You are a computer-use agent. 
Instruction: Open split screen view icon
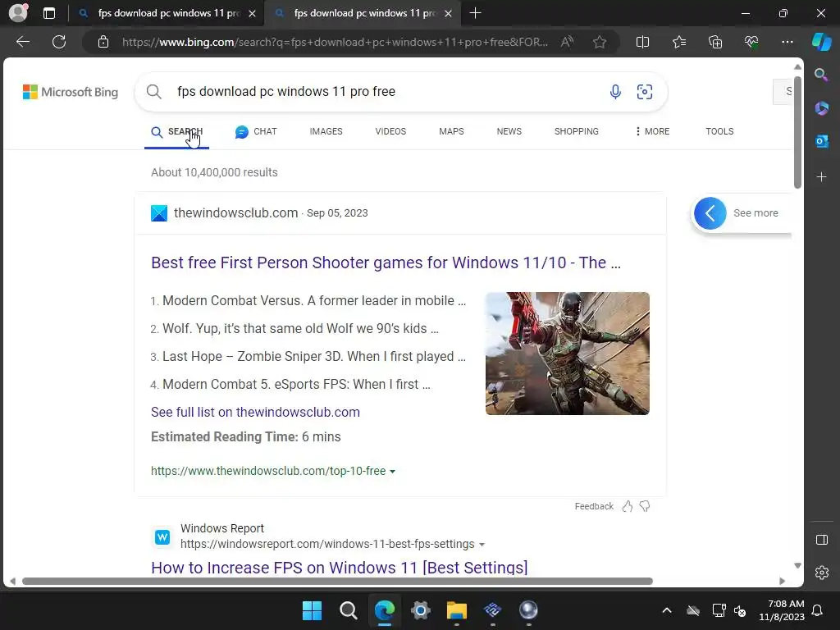[642, 42]
